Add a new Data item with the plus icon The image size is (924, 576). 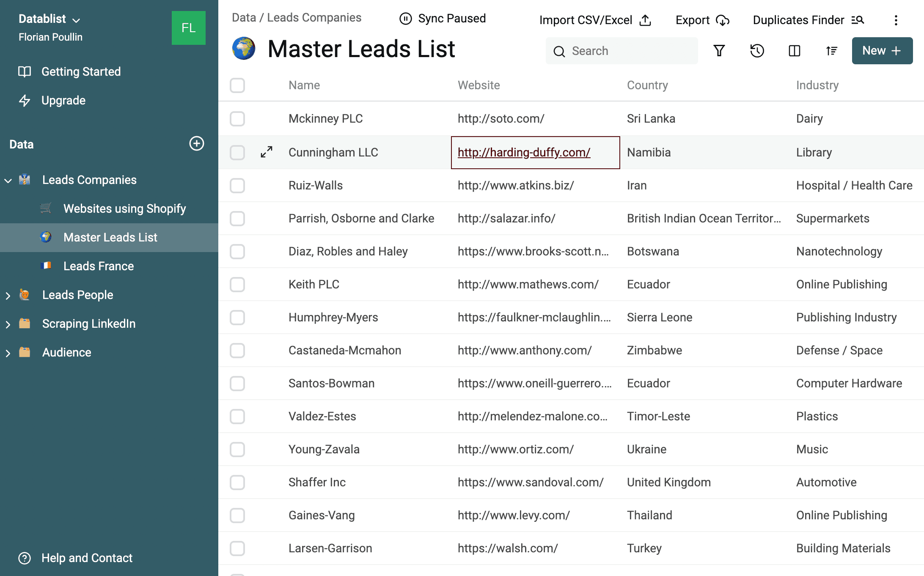196,143
